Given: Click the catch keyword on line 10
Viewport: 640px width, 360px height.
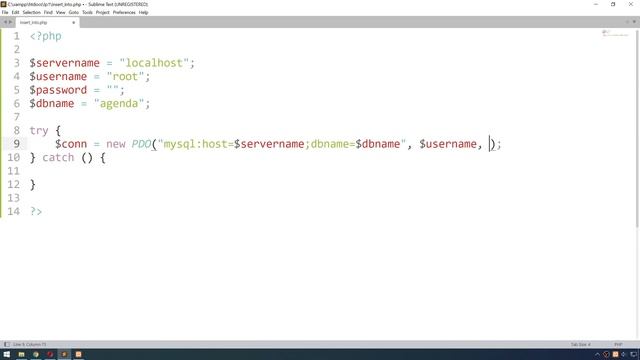Looking at the screenshot, I should pyautogui.click(x=58, y=158).
